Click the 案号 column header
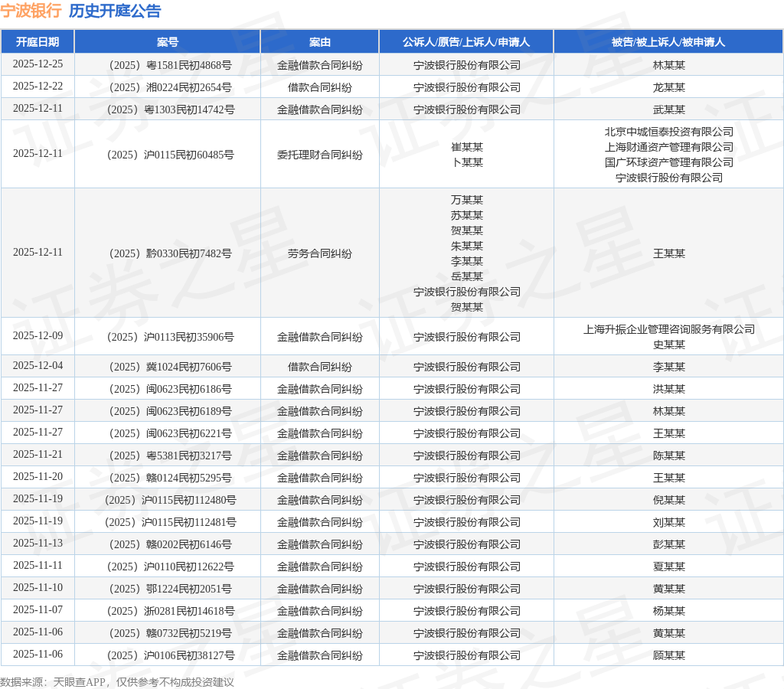The height and width of the screenshot is (689, 784). (x=168, y=42)
